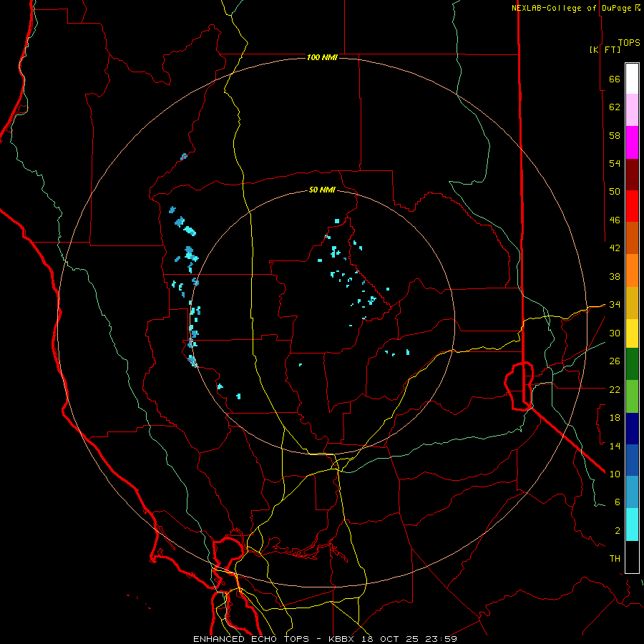Select the light pink legend swatch

[x=632, y=110]
